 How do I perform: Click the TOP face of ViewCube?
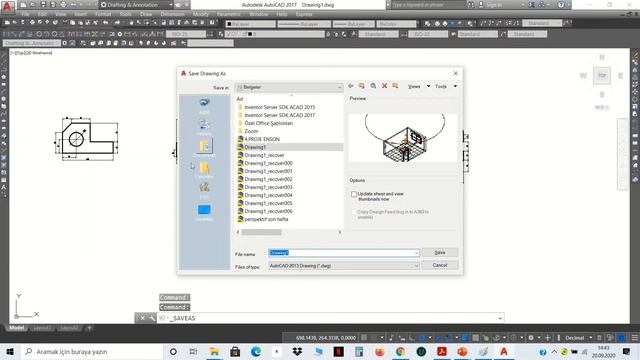pyautogui.click(x=602, y=76)
